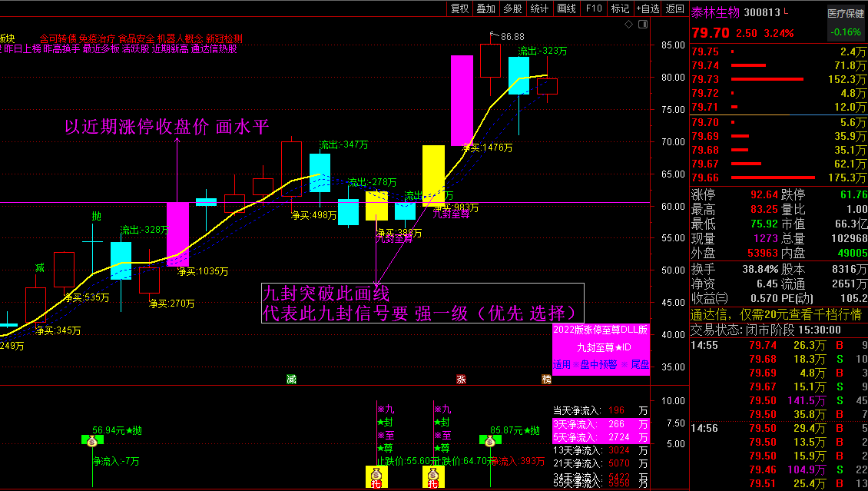868x491 pixels.
Task: Click green money bag at 85.87元★抛 signal
Action: coord(490,442)
